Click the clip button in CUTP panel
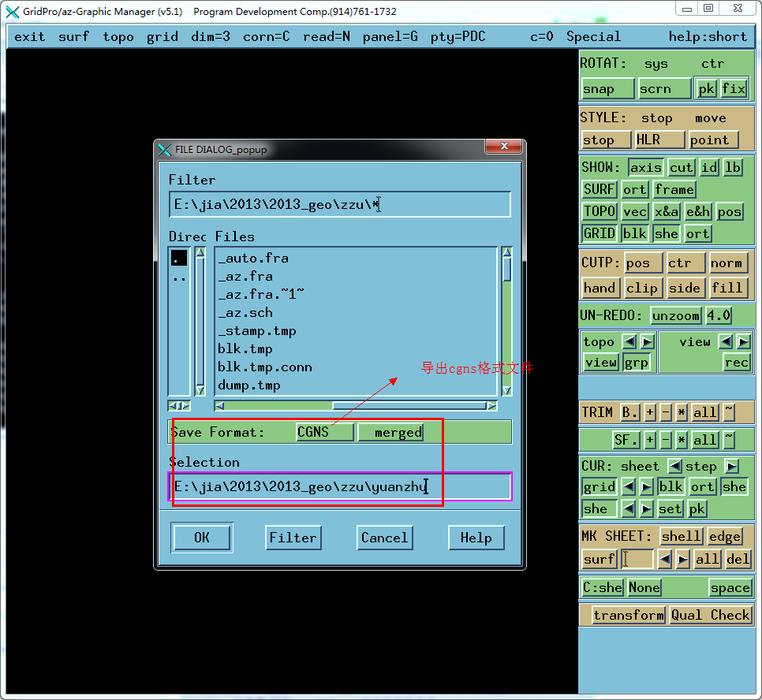The width and height of the screenshot is (762, 700). tap(642, 288)
